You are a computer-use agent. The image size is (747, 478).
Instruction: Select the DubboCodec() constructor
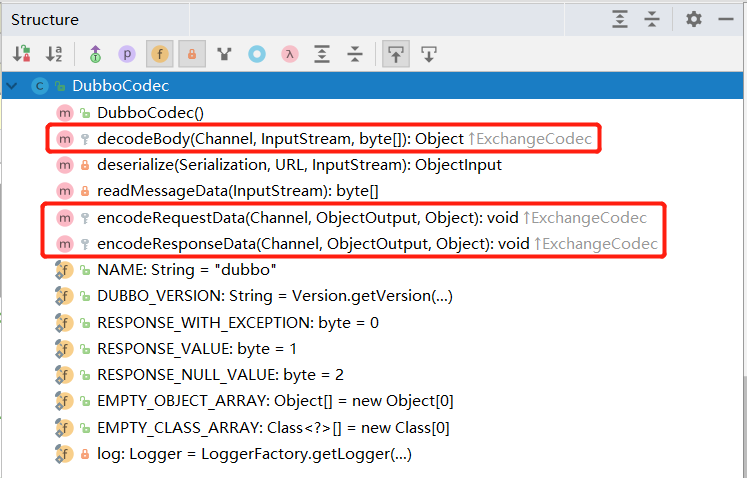click(x=150, y=113)
